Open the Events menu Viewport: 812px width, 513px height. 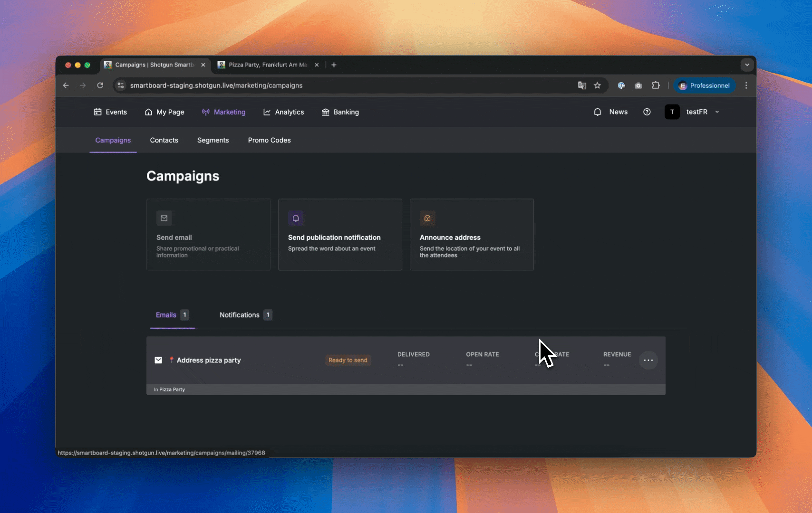[110, 112]
